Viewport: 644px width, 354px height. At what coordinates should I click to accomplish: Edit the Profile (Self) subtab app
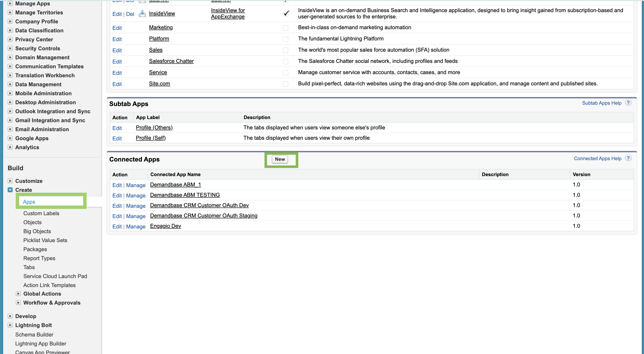117,138
